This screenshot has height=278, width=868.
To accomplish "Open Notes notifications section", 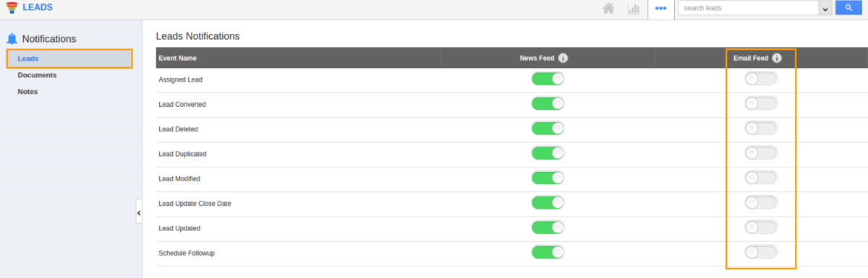I will pyautogui.click(x=27, y=92).
